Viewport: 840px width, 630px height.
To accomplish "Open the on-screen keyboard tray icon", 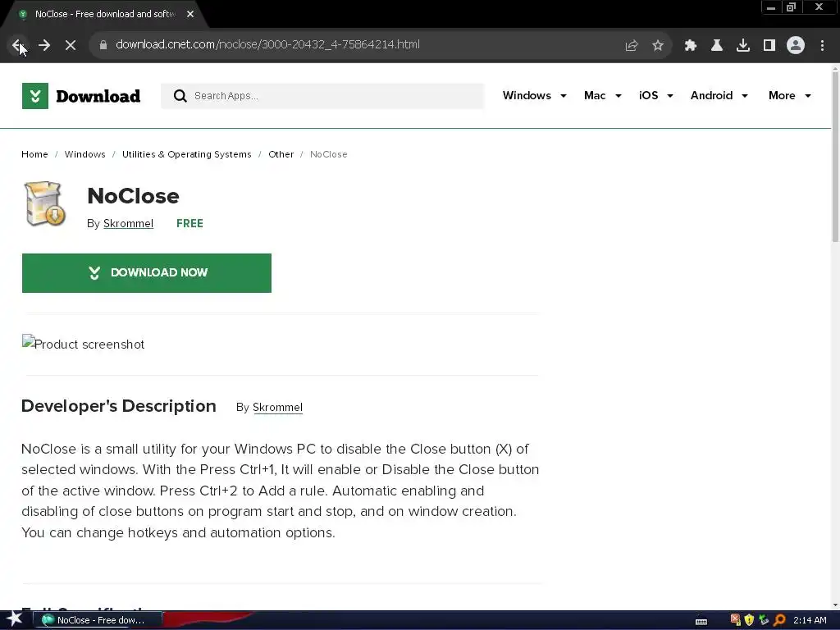I will tap(701, 621).
